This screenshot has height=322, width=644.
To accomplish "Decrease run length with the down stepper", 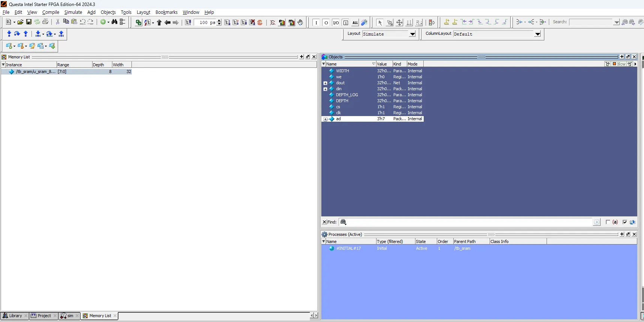I will 219,24.
